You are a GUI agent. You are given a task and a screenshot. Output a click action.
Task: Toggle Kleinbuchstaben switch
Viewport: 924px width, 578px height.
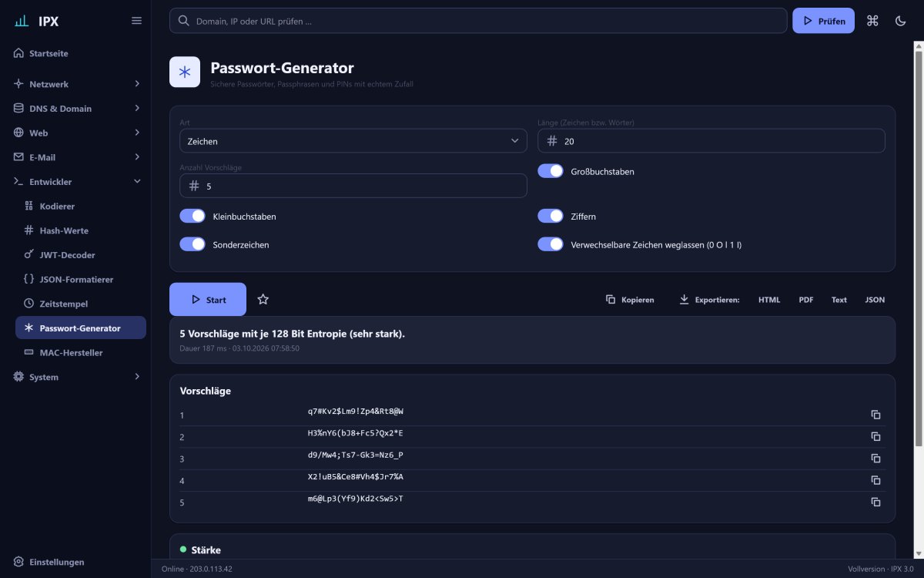(x=192, y=216)
